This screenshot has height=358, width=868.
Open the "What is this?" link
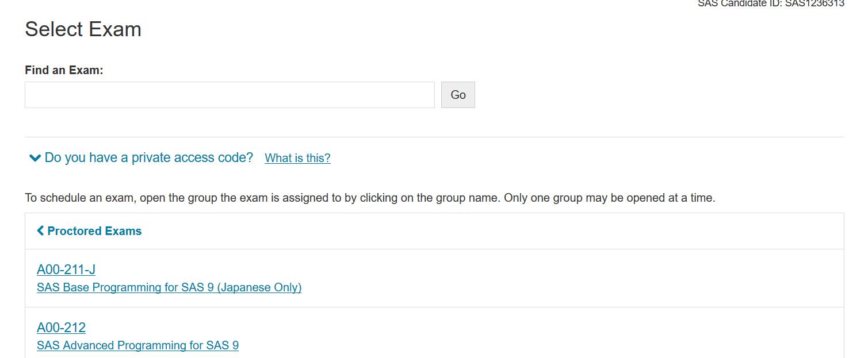click(297, 159)
